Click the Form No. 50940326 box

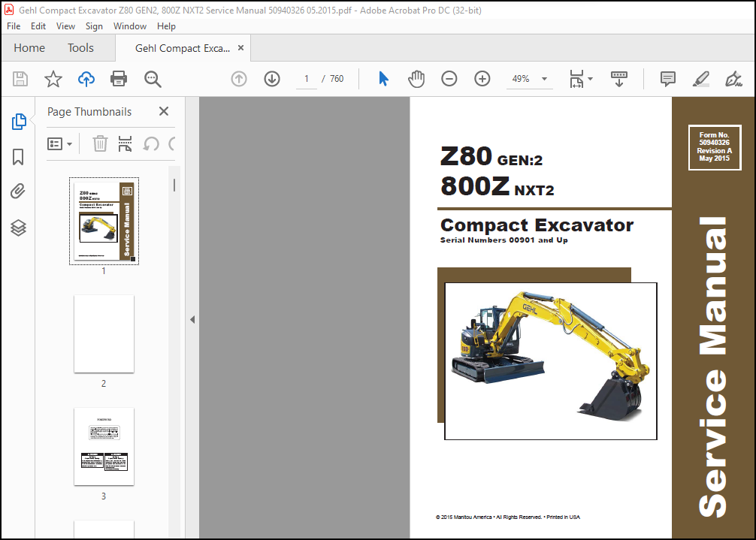coord(715,147)
